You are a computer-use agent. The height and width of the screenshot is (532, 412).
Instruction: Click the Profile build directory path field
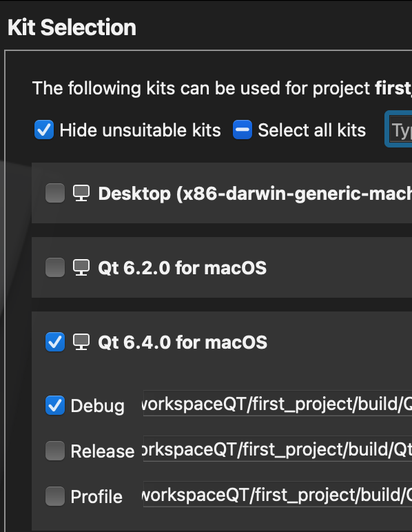pos(278,494)
